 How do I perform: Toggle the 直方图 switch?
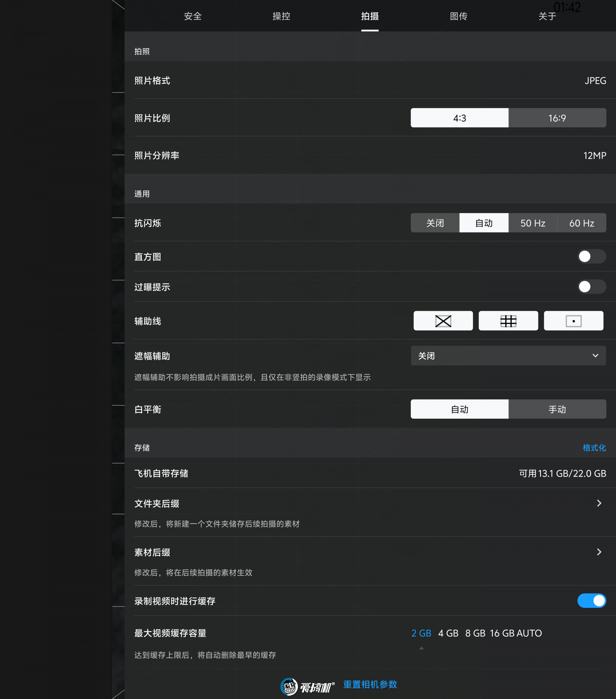592,257
